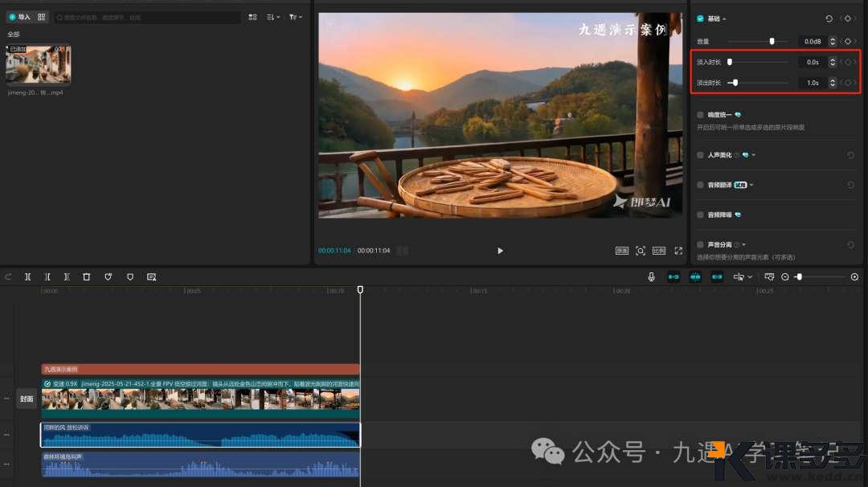Click the 封面 cover button on timeline
868x487 pixels.
click(x=27, y=399)
